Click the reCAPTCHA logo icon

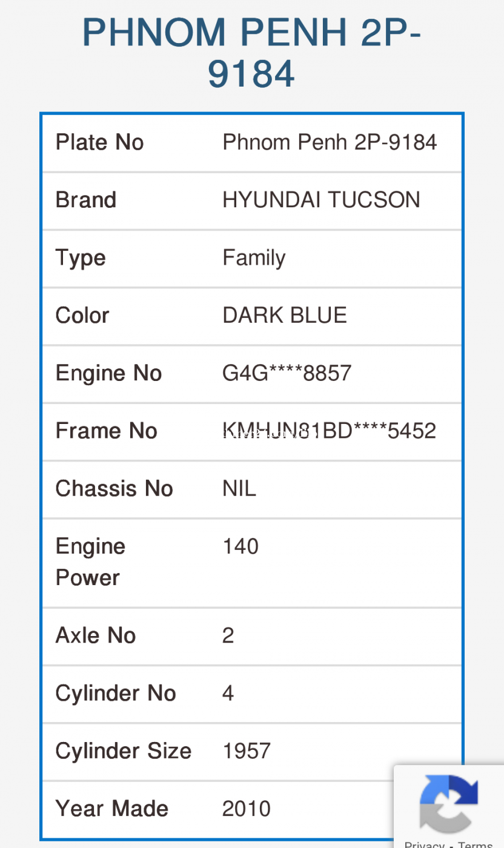[x=448, y=804]
